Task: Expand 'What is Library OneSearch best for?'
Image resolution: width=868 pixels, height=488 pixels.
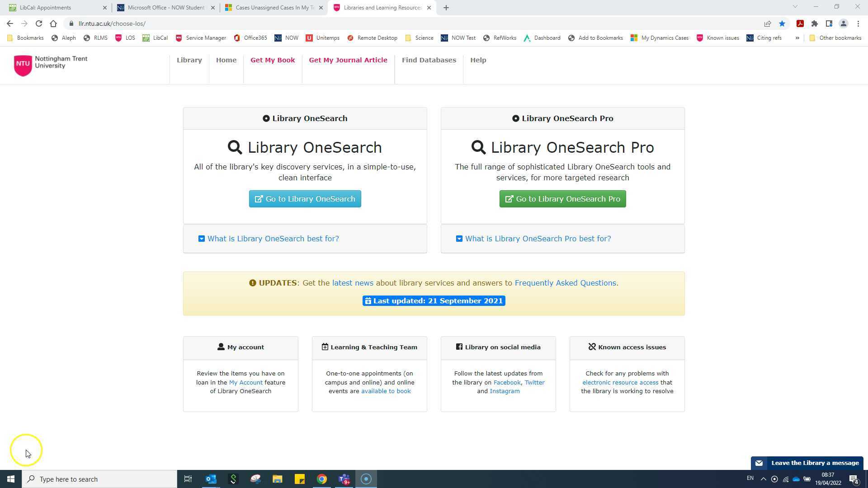Action: (x=269, y=239)
